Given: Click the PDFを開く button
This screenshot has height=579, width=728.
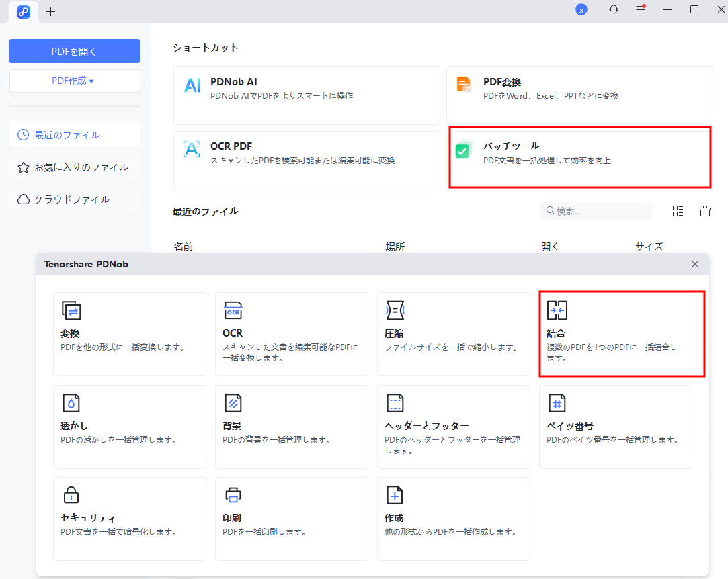Looking at the screenshot, I should [75, 50].
